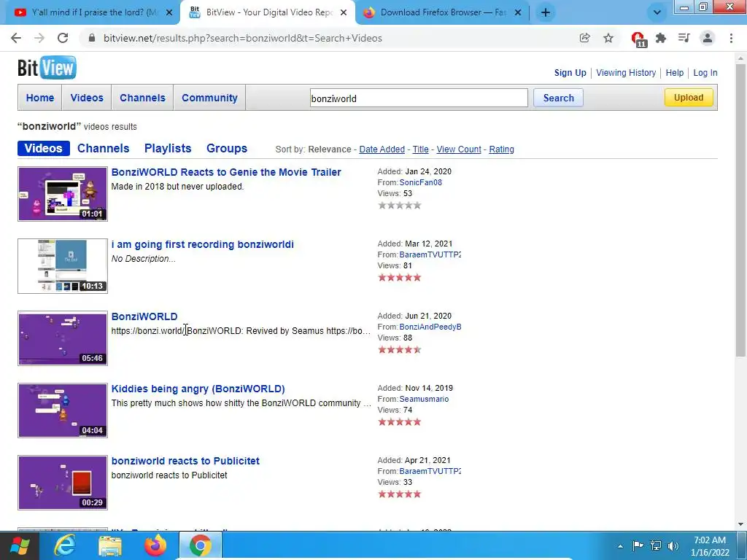Open uploader SonicFan08 profile
The width and height of the screenshot is (747, 560).
click(x=420, y=182)
